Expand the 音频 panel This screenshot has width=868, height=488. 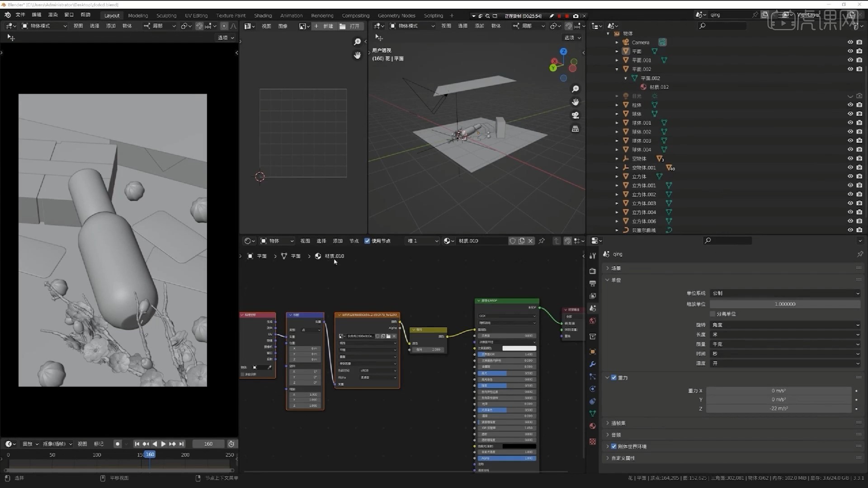point(615,435)
